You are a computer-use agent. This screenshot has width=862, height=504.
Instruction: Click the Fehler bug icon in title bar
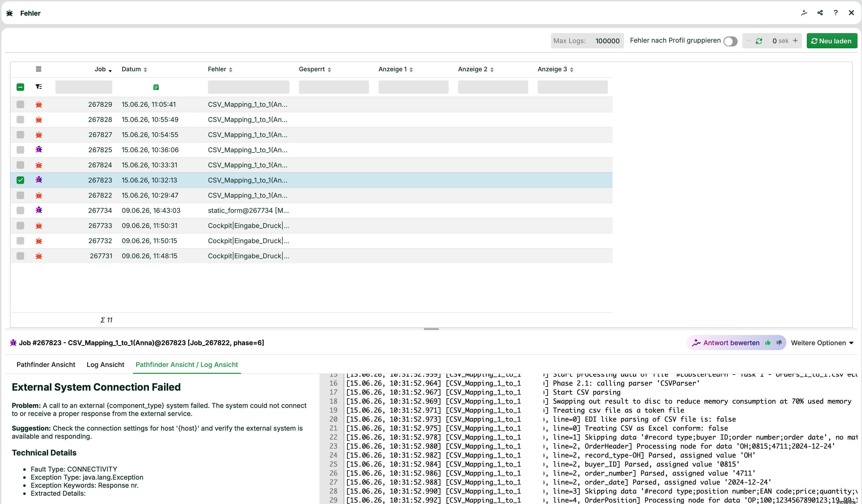[x=9, y=13]
